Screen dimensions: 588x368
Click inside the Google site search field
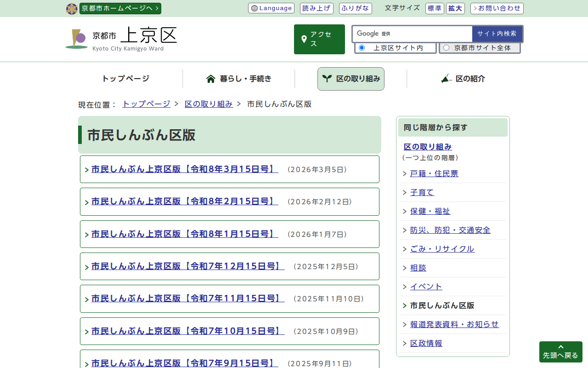coord(413,34)
